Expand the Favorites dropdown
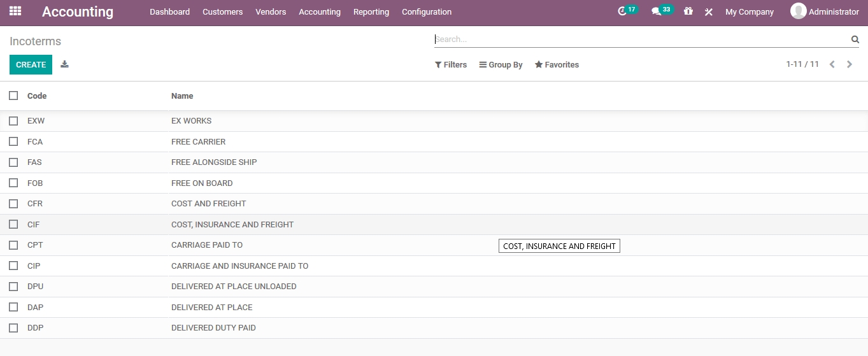Screen dimensions: 868x356 pos(557,65)
